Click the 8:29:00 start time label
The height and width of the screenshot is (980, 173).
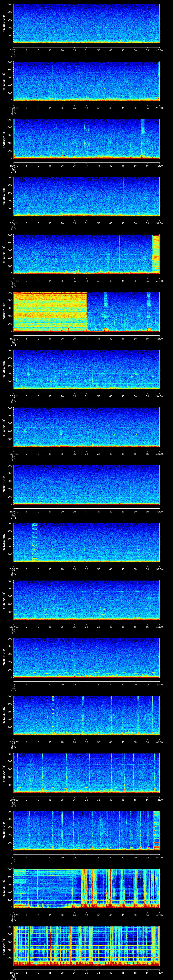[x=14, y=166]
